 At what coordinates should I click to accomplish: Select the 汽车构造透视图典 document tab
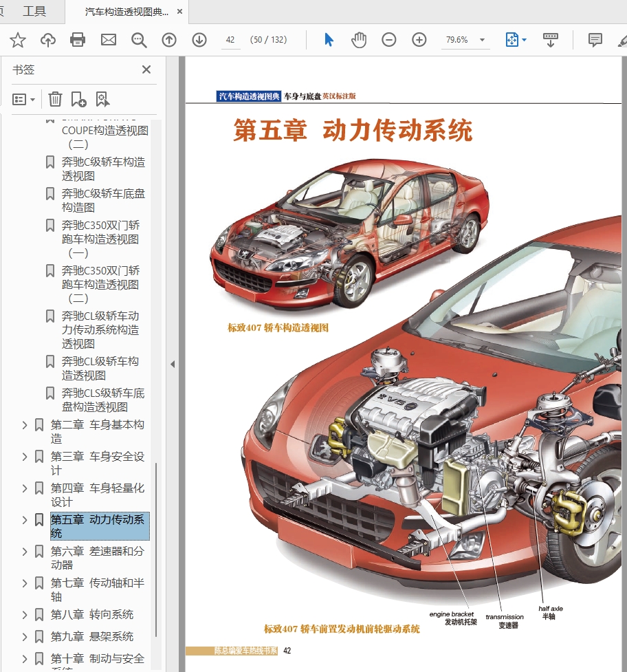pyautogui.click(x=126, y=12)
